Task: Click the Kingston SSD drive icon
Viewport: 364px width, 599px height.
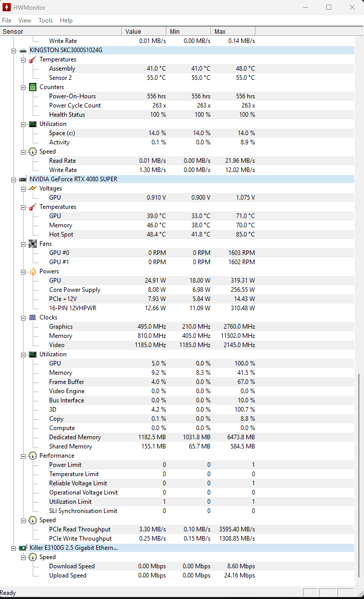Action: 23,50
